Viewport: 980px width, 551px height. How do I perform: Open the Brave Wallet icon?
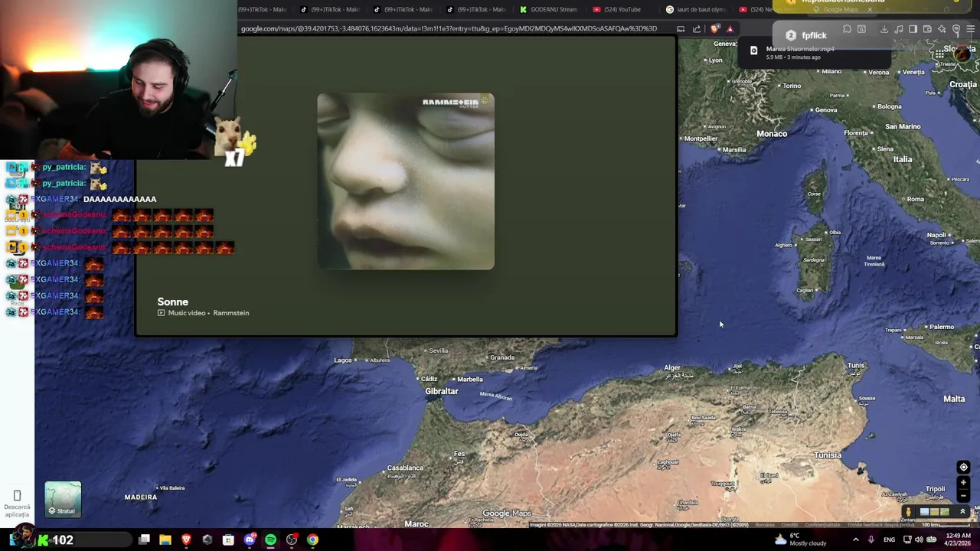[927, 29]
